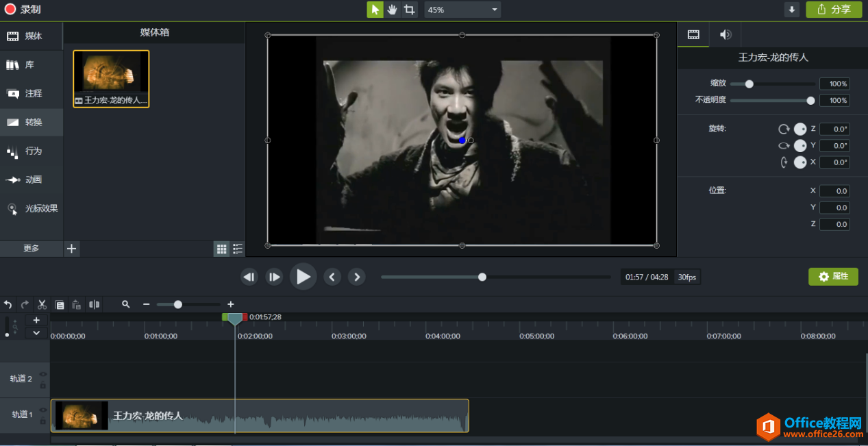Jump to previous marker with left chevron
868x446 pixels.
click(x=332, y=277)
